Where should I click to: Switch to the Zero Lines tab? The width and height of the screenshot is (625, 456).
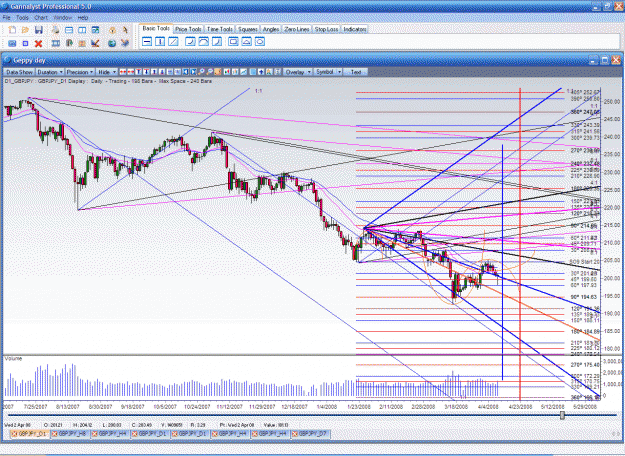click(x=297, y=29)
